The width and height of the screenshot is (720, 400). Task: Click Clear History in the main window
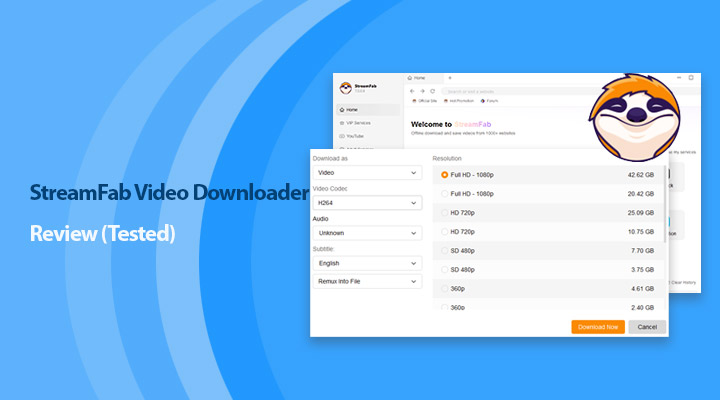[683, 282]
